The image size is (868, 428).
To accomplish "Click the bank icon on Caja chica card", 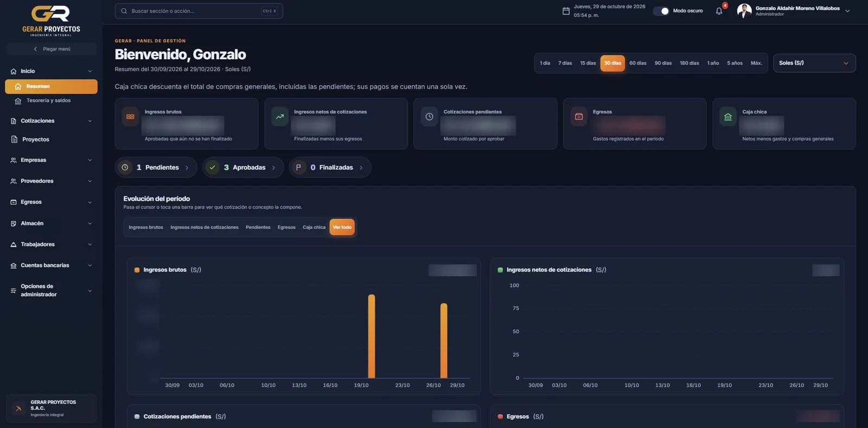I will pyautogui.click(x=728, y=117).
